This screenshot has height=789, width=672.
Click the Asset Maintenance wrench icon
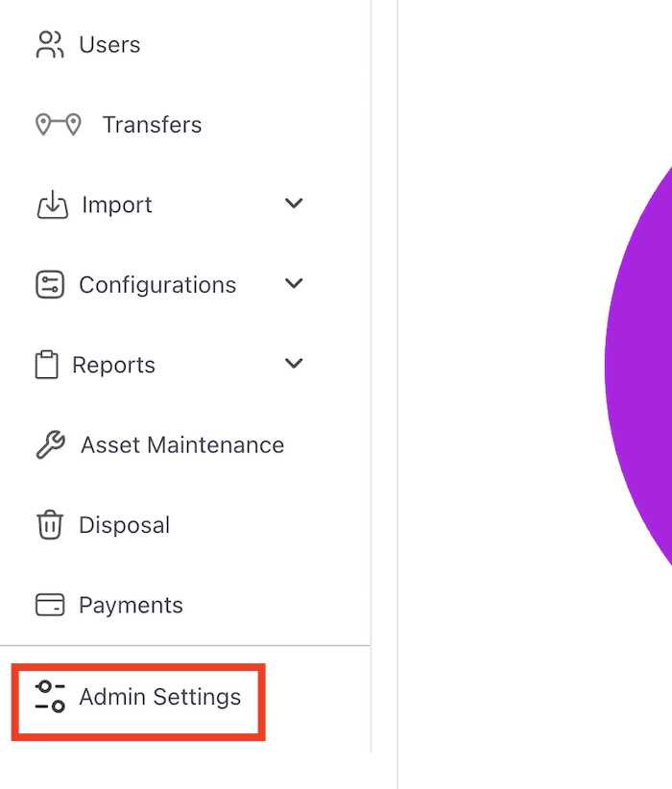coord(50,445)
